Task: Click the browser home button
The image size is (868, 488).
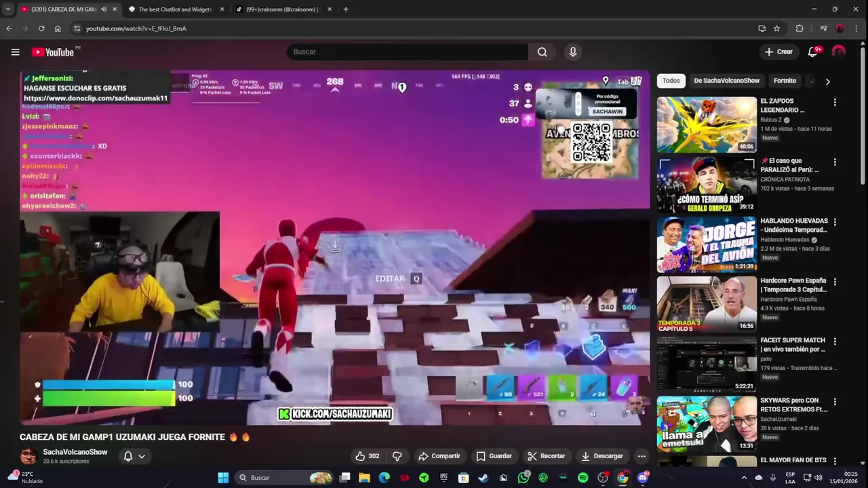Action: [x=58, y=28]
